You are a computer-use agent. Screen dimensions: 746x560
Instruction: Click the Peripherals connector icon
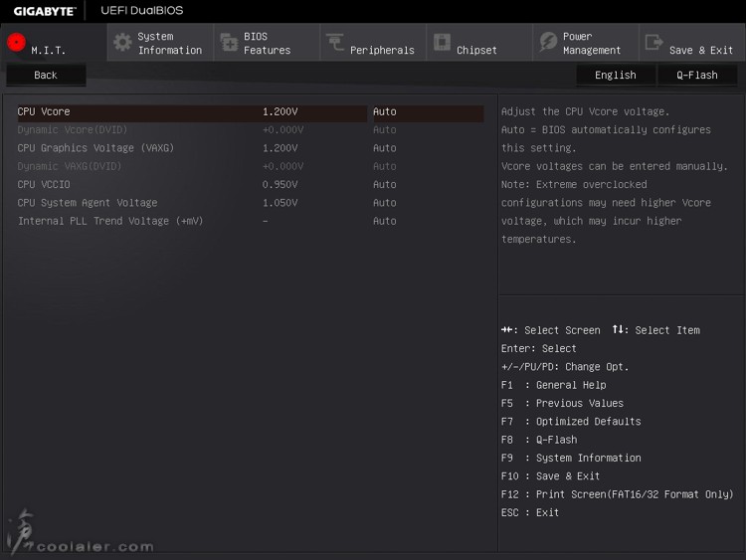click(x=335, y=42)
